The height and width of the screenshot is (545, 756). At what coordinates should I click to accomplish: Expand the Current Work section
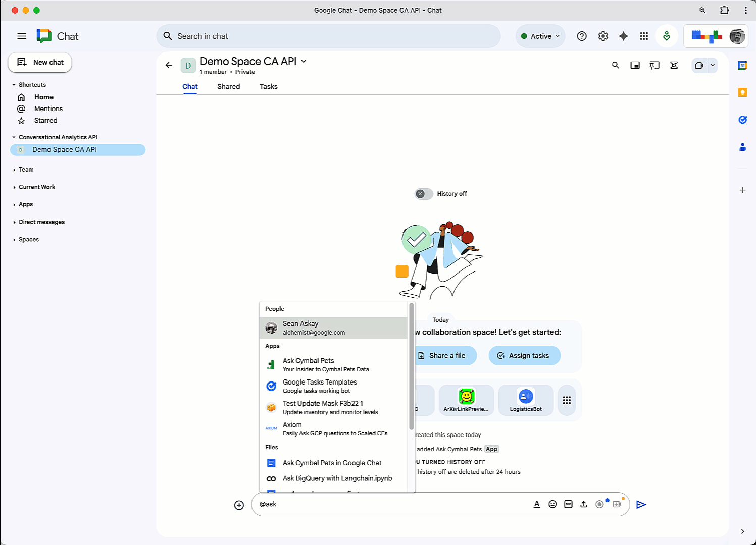click(14, 187)
